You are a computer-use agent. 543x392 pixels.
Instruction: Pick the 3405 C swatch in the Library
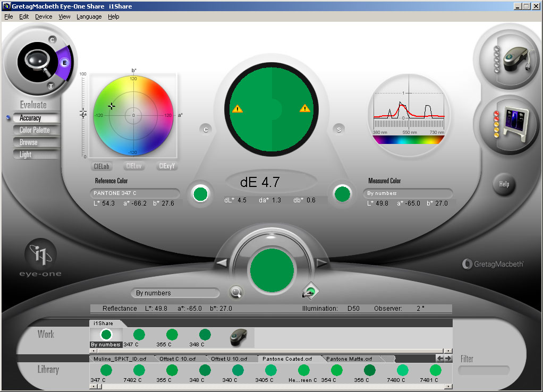[x=270, y=370]
